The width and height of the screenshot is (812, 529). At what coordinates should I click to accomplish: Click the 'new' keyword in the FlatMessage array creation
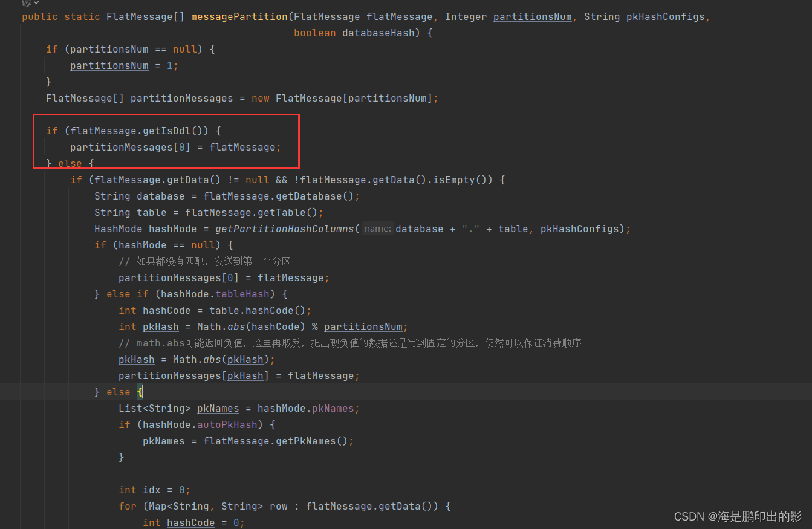[x=261, y=99]
